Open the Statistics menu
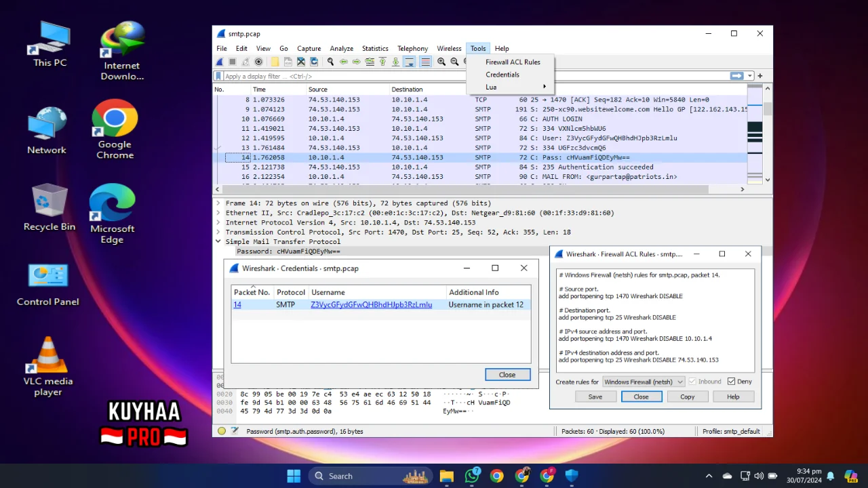Screen dimensions: 868x488 click(375, 48)
